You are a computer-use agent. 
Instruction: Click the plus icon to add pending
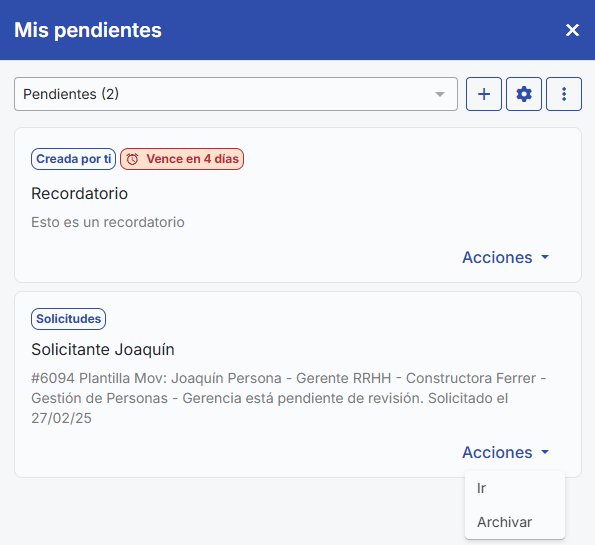[483, 94]
